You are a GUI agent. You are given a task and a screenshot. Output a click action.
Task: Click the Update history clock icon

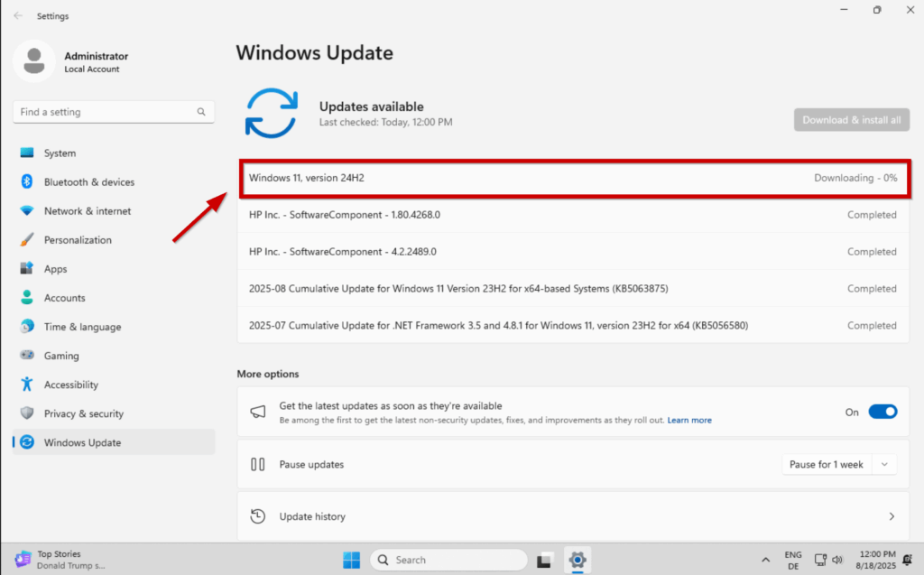pyautogui.click(x=258, y=516)
